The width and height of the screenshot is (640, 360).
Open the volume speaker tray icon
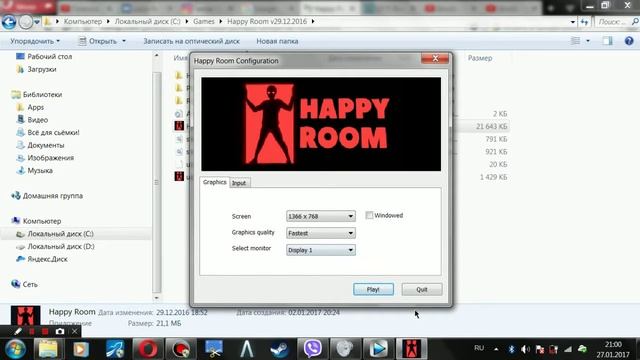tap(525, 349)
